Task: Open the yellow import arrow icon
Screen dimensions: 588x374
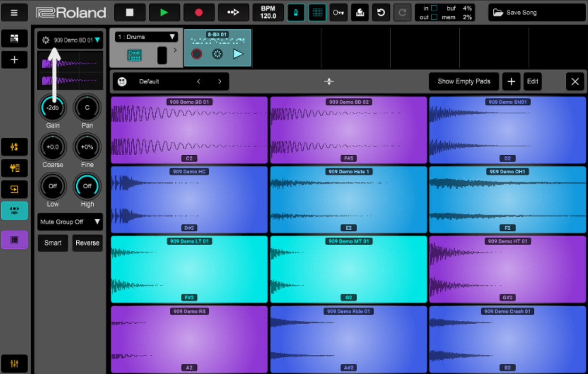Action: (14, 189)
